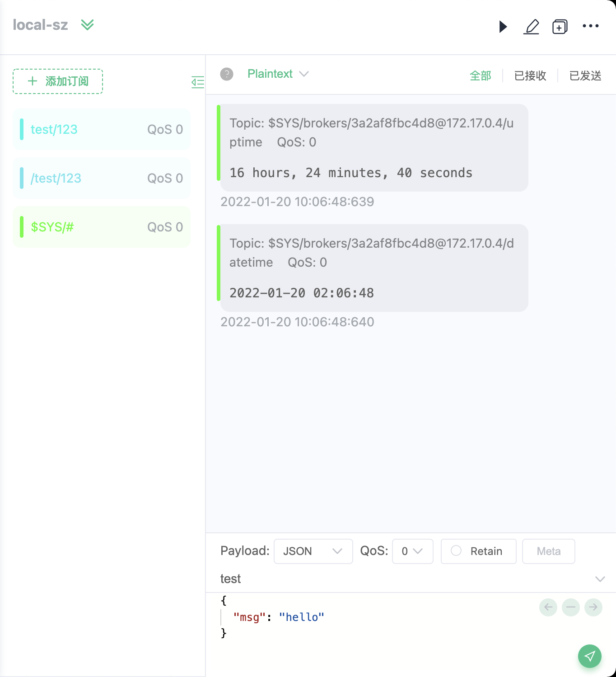The image size is (616, 677).
Task: Switch to the 全部 messages tab
Action: [481, 75]
